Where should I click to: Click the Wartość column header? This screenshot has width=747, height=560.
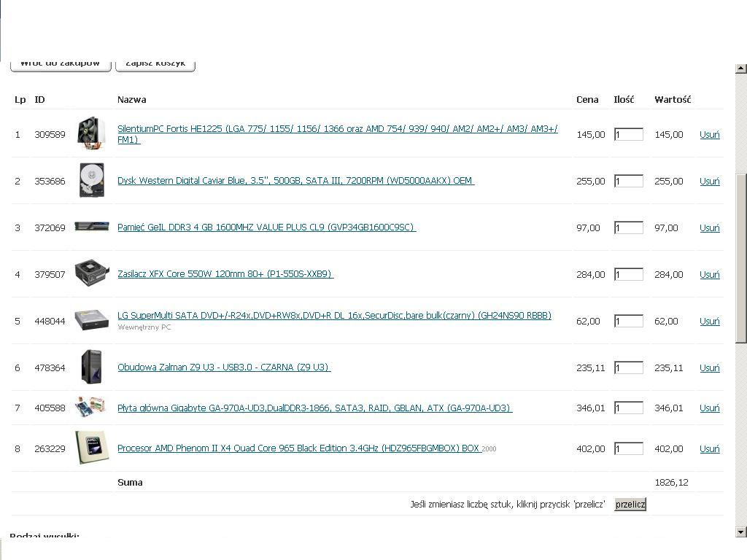[x=673, y=99]
